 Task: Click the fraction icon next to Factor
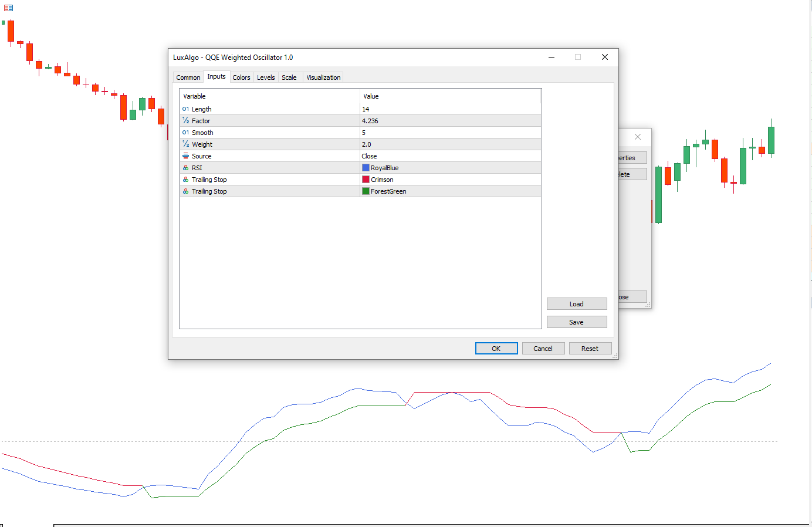click(185, 121)
